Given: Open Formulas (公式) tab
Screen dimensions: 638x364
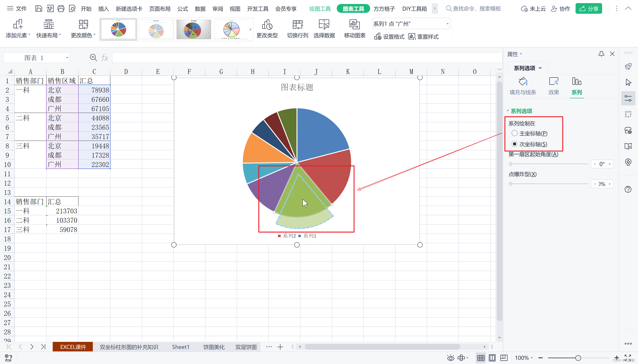Looking at the screenshot, I should pyautogui.click(x=183, y=9).
